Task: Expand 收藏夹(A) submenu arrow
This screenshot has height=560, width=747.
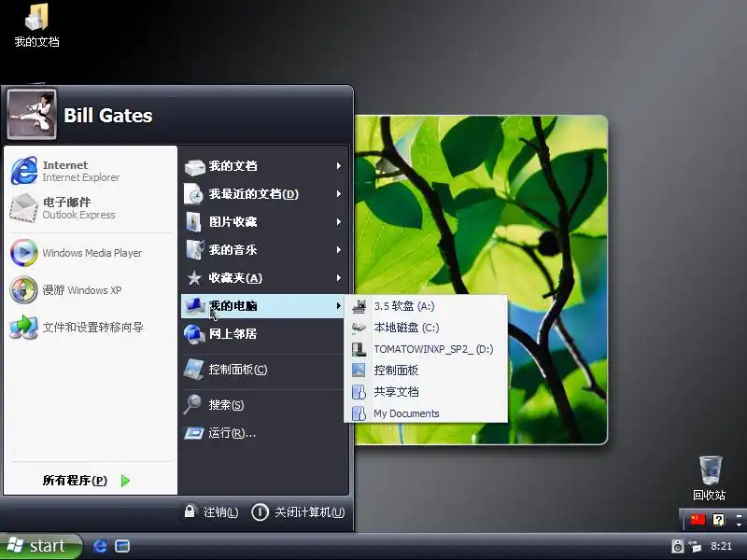Action: point(339,277)
